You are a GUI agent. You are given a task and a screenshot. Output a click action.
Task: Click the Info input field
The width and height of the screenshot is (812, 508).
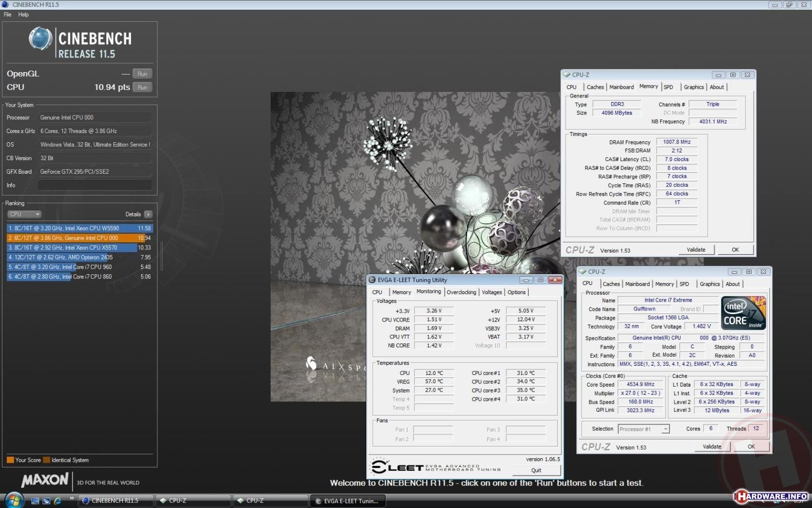95,185
